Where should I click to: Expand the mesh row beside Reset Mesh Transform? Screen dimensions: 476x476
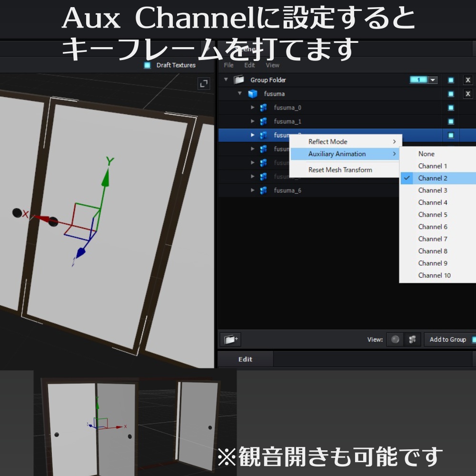pyautogui.click(x=253, y=162)
